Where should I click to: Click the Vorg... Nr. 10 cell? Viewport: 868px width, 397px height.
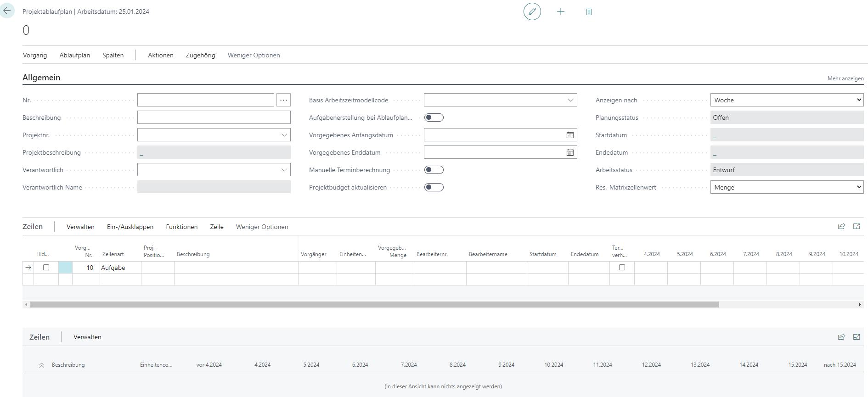coord(86,268)
